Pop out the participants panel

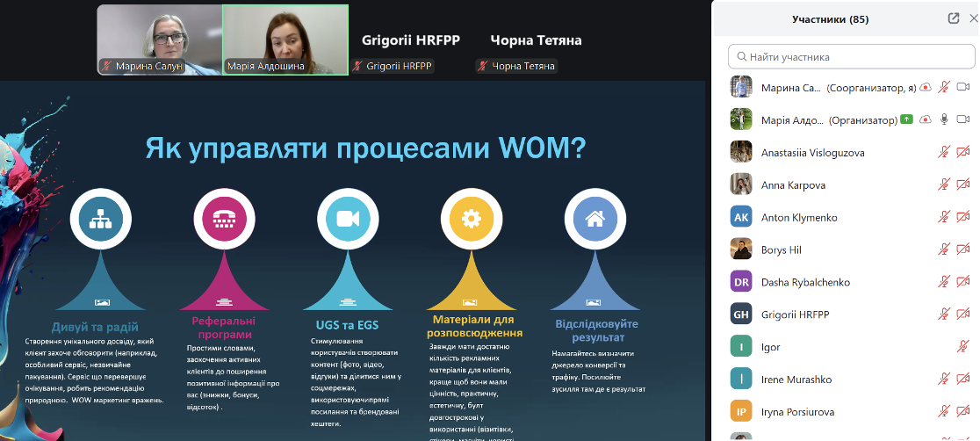[x=954, y=18]
